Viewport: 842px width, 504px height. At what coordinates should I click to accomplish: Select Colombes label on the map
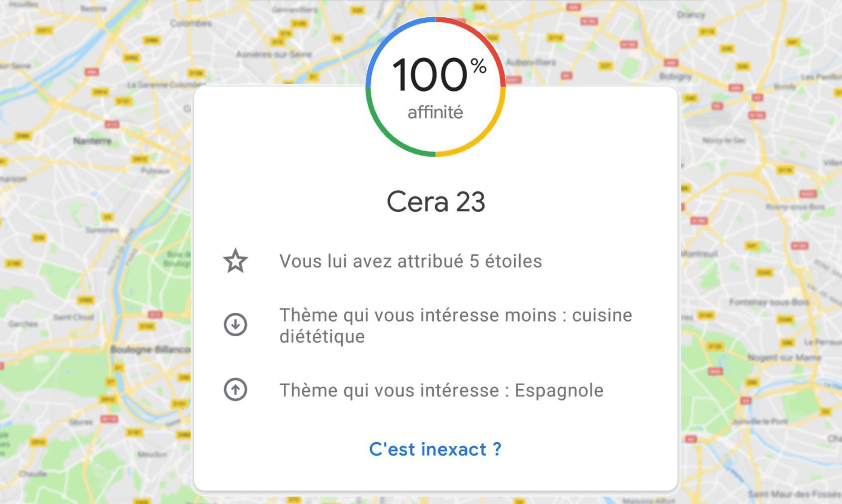tap(191, 23)
